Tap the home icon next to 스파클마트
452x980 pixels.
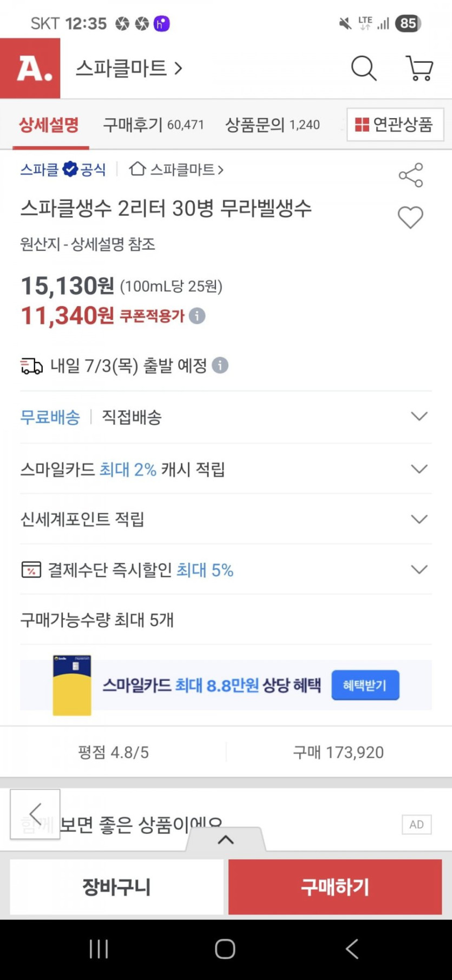pos(137,169)
